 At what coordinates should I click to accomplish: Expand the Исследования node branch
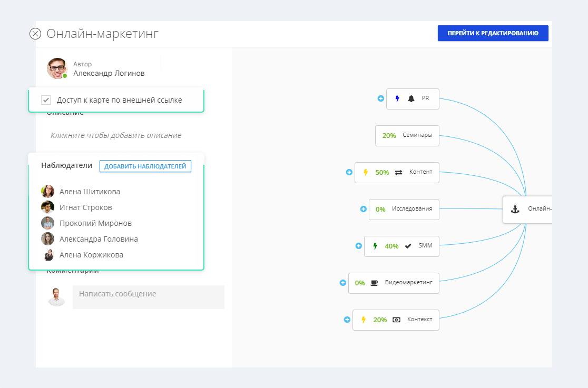click(363, 209)
